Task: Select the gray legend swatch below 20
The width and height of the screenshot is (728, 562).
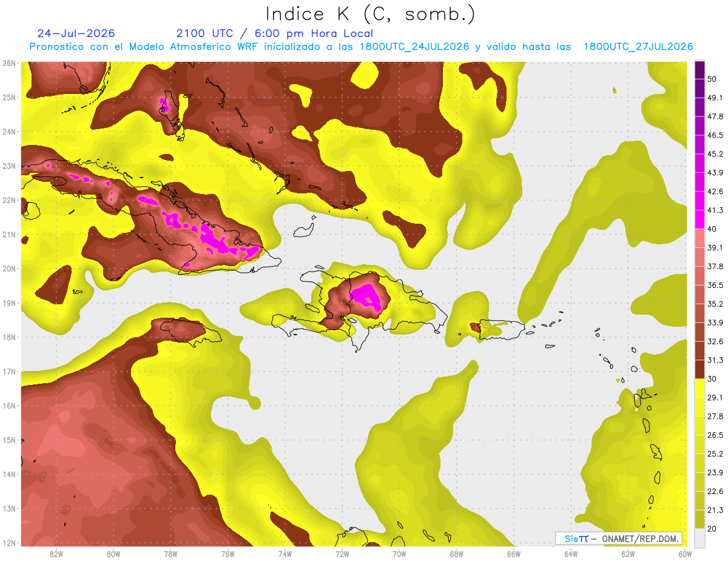Action: click(x=699, y=538)
